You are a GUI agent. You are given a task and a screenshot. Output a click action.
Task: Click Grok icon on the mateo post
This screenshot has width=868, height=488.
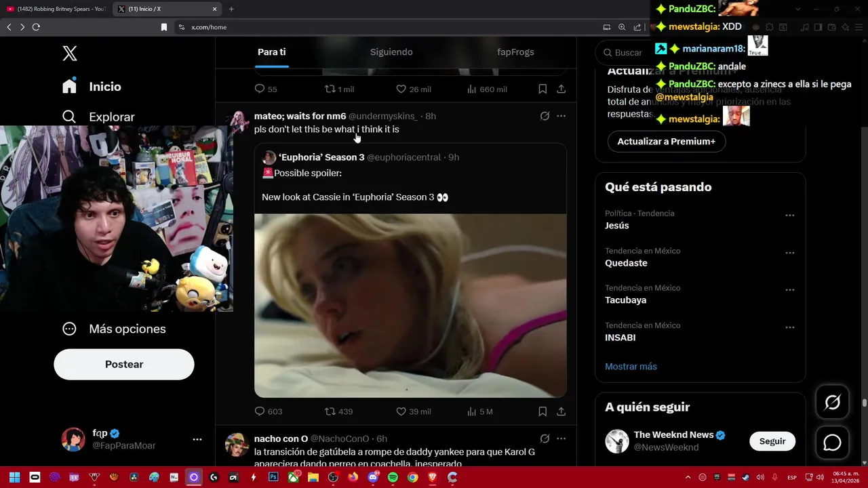[x=545, y=116]
